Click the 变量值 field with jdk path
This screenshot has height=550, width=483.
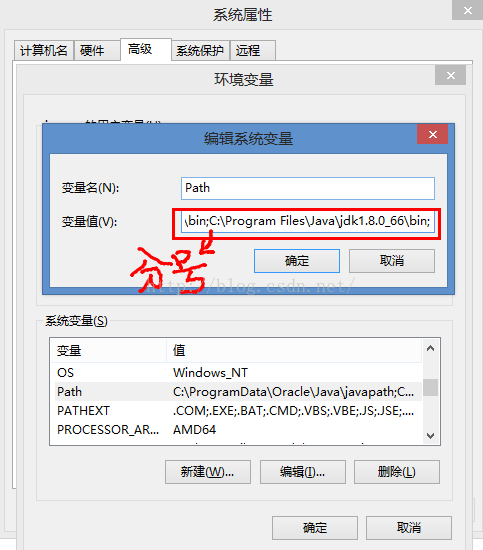[x=308, y=221]
